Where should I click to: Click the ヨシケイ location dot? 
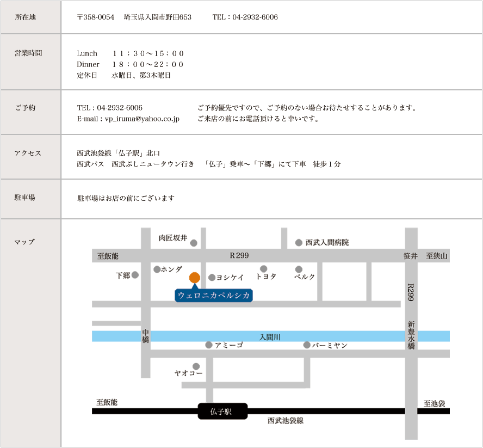pos(211,277)
